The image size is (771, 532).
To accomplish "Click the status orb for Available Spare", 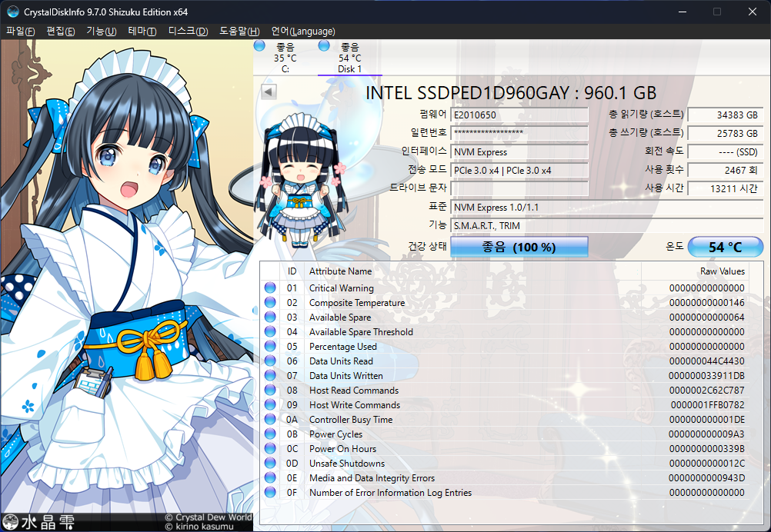I will pos(270,317).
